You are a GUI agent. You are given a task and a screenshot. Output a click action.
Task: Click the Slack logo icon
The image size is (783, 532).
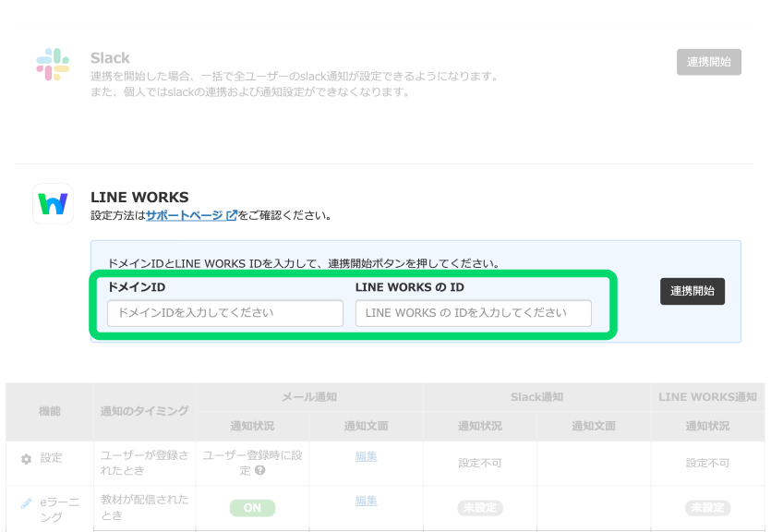53,63
